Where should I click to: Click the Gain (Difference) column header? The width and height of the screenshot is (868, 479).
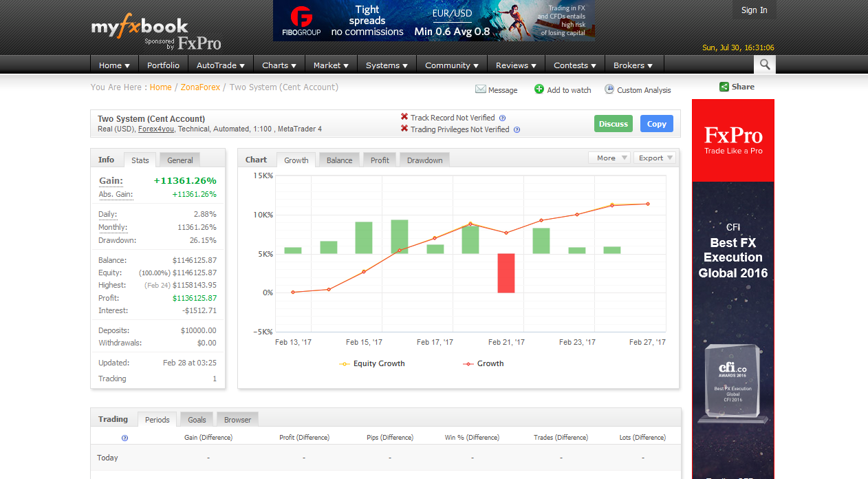point(208,438)
